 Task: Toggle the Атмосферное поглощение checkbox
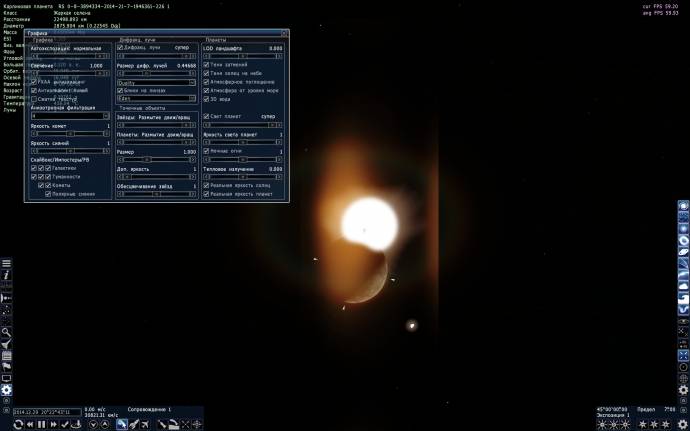tap(206, 82)
